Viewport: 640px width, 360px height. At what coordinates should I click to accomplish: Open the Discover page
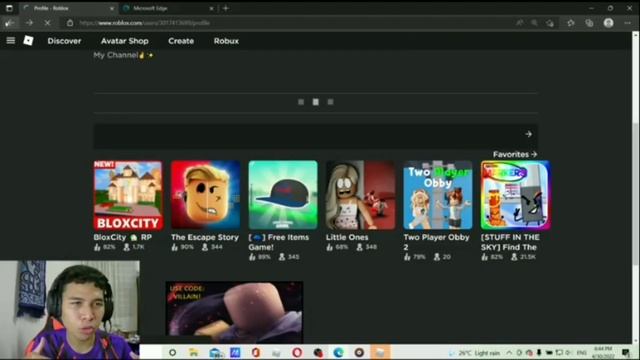point(64,41)
